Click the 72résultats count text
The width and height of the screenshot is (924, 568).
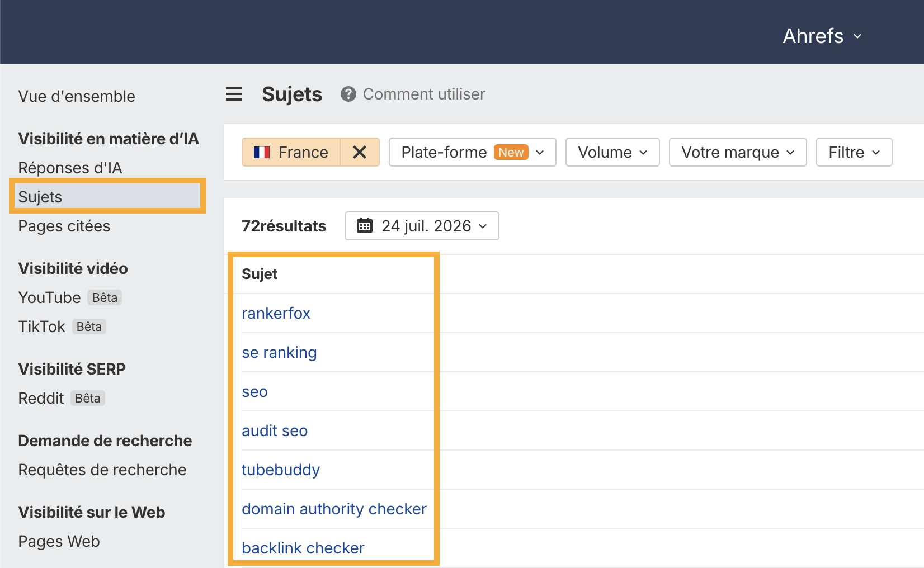point(284,226)
